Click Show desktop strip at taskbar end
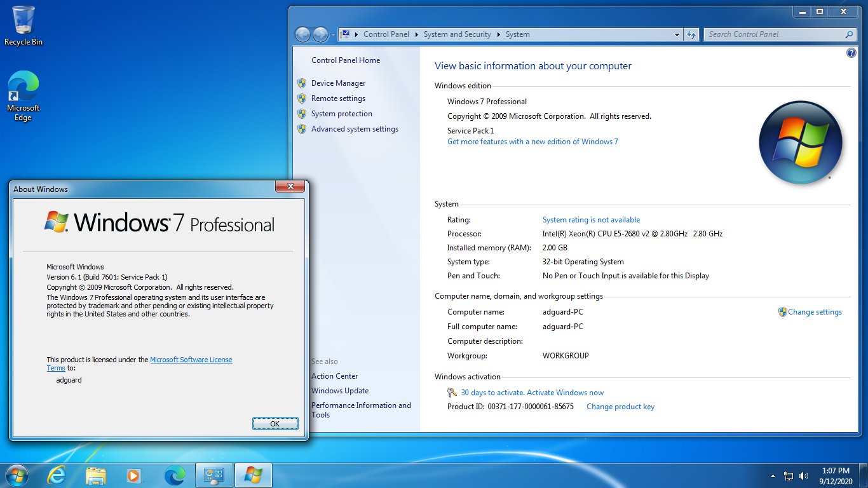Image resolution: width=868 pixels, height=488 pixels. click(864, 475)
